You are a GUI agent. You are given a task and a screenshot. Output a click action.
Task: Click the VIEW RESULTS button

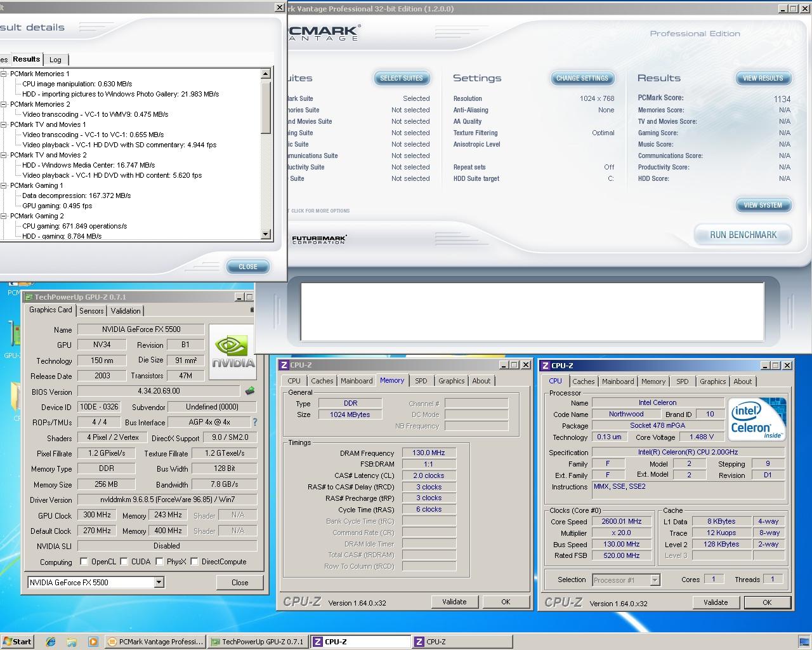tap(763, 78)
